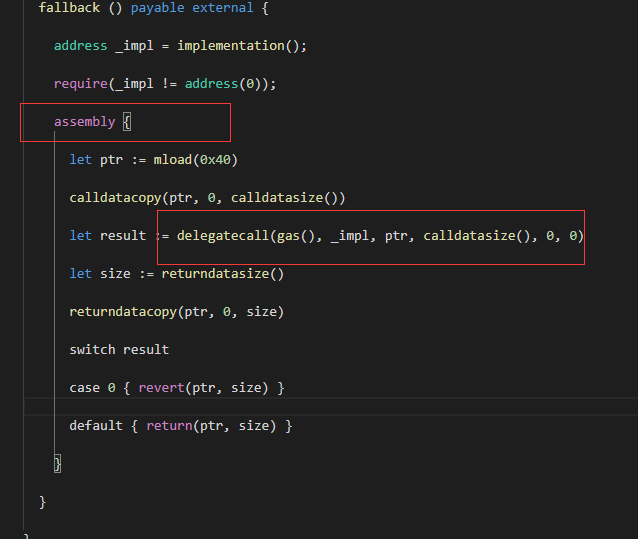
Task: Click 'gas()' inside the delegatecall arguments
Action: click(295, 236)
